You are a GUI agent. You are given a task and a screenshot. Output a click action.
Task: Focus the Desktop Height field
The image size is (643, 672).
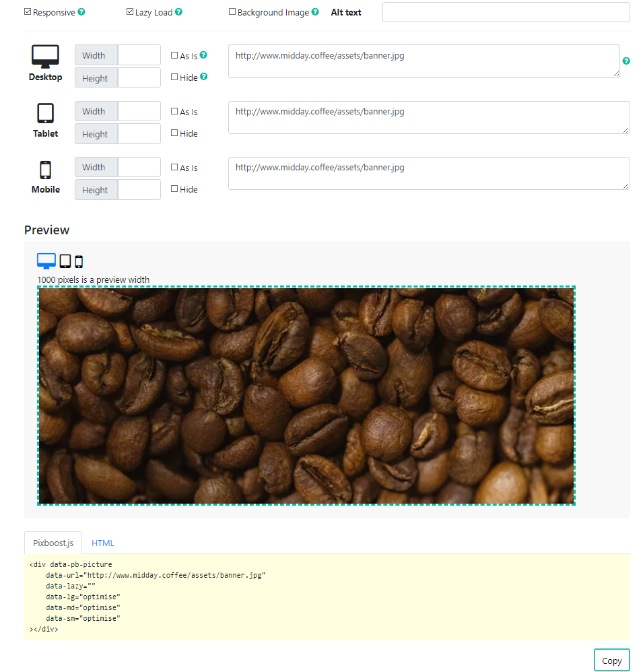pos(139,77)
